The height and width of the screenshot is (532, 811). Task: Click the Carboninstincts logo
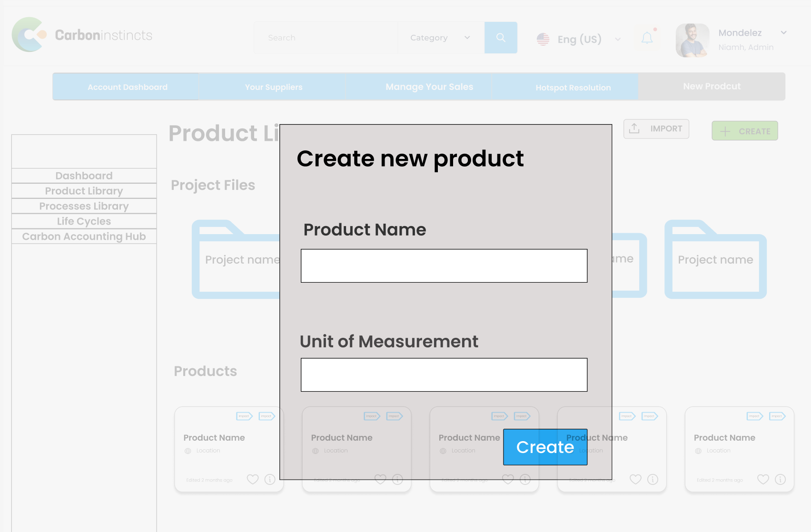[82, 35]
